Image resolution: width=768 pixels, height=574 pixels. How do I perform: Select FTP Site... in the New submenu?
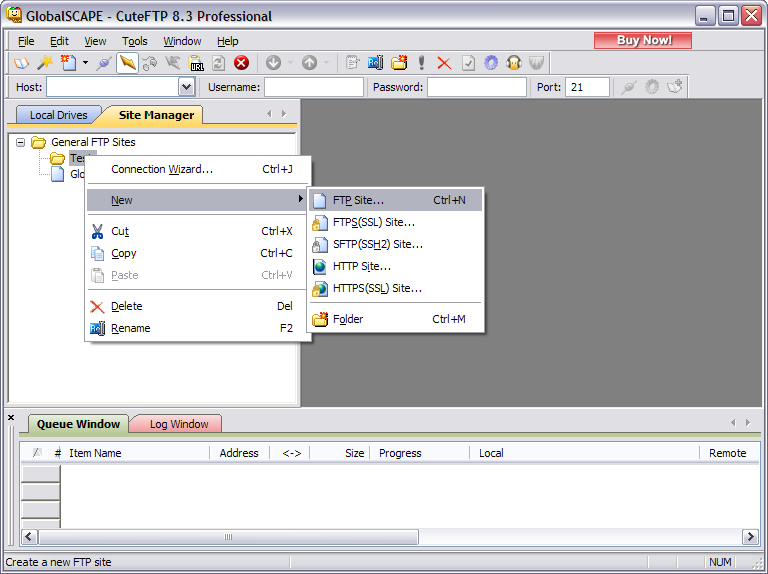coord(396,200)
